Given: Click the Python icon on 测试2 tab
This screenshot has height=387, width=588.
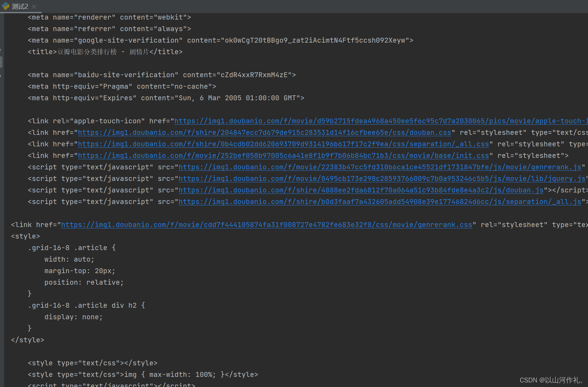Looking at the screenshot, I should (x=6, y=6).
